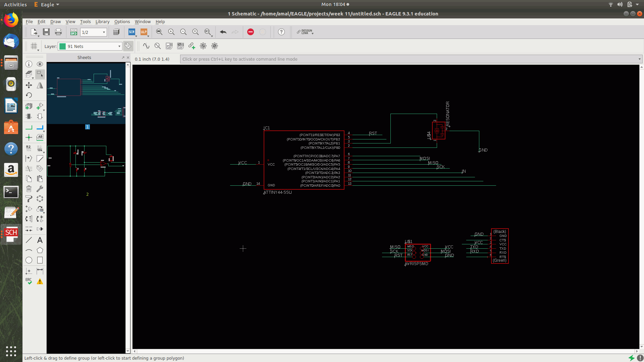The height and width of the screenshot is (362, 644).
Task: Select the Delete trash can tool
Action: point(29,189)
